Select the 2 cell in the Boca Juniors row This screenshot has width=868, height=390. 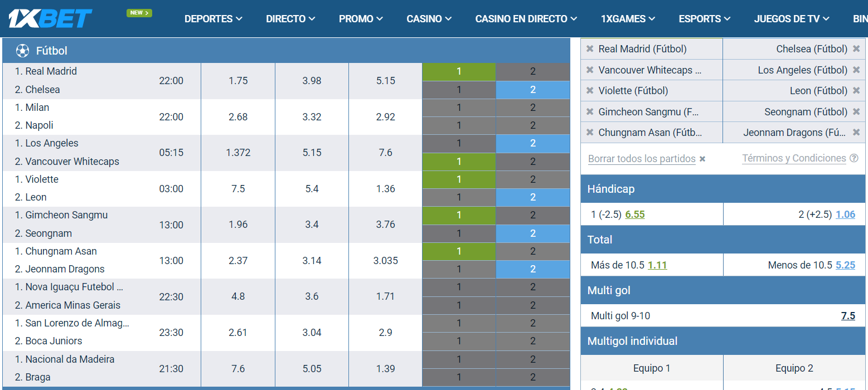point(533,341)
